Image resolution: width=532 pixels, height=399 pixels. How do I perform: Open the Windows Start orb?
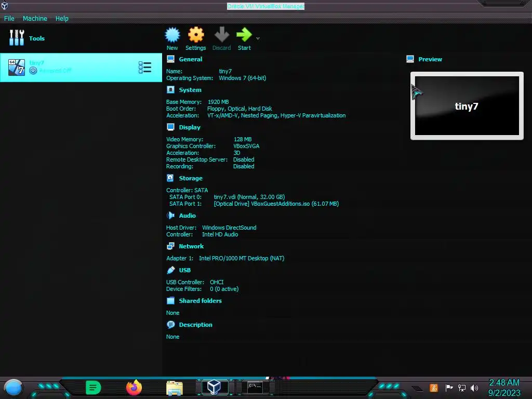[x=14, y=388]
